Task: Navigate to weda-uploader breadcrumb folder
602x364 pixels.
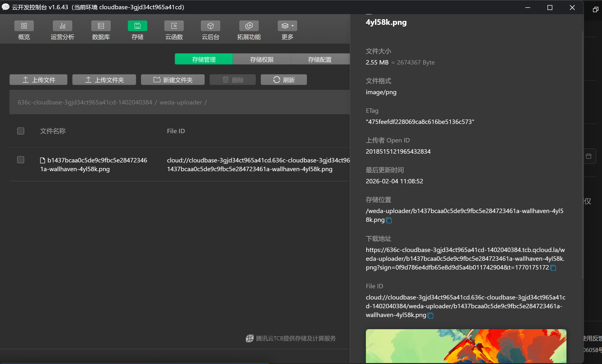Action: point(181,102)
